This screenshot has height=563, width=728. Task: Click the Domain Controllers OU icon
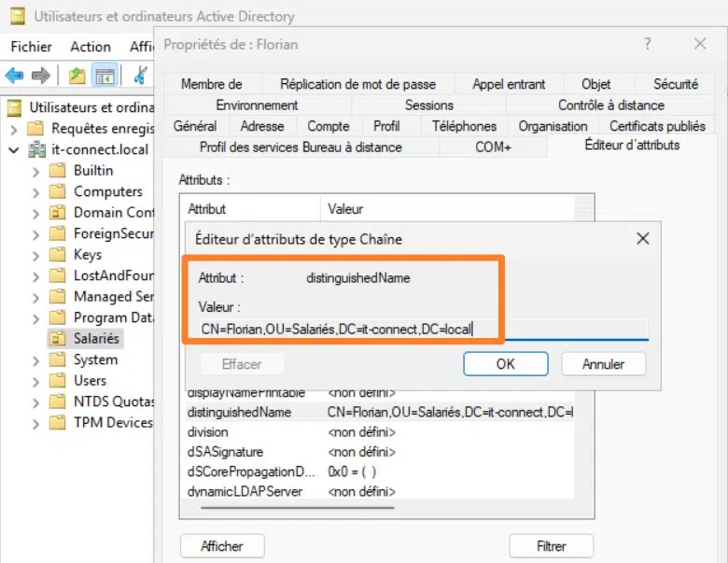[58, 212]
